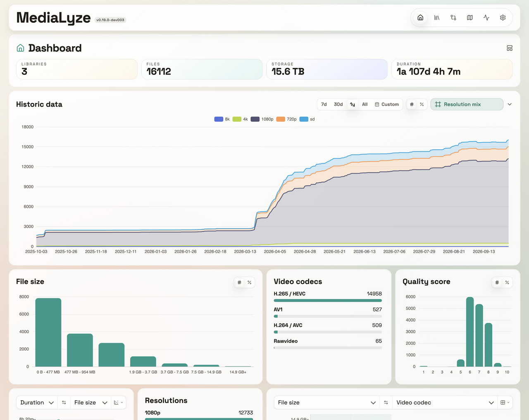Image resolution: width=529 pixels, height=420 pixels.
Task: Open the Duration axis dropdown
Action: click(37, 403)
